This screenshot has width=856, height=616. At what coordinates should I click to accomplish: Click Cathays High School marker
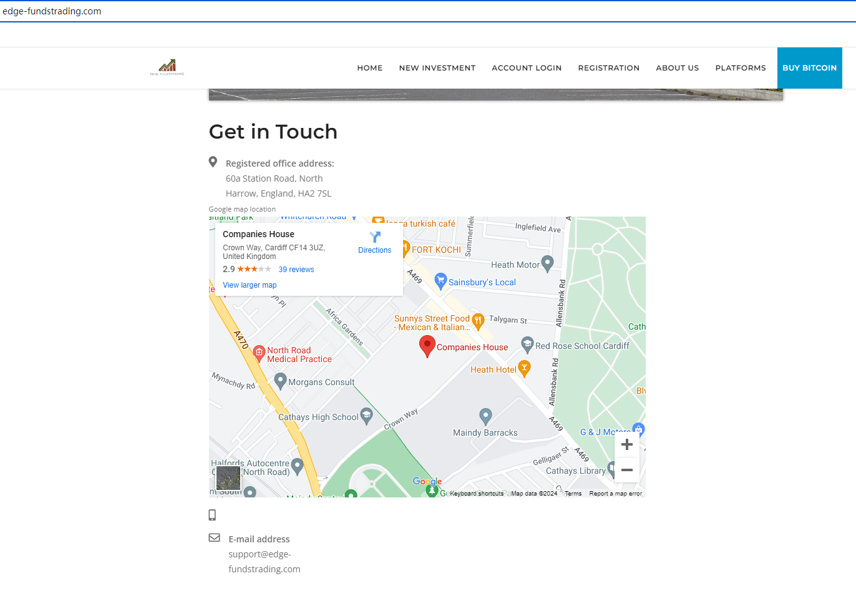(366, 416)
